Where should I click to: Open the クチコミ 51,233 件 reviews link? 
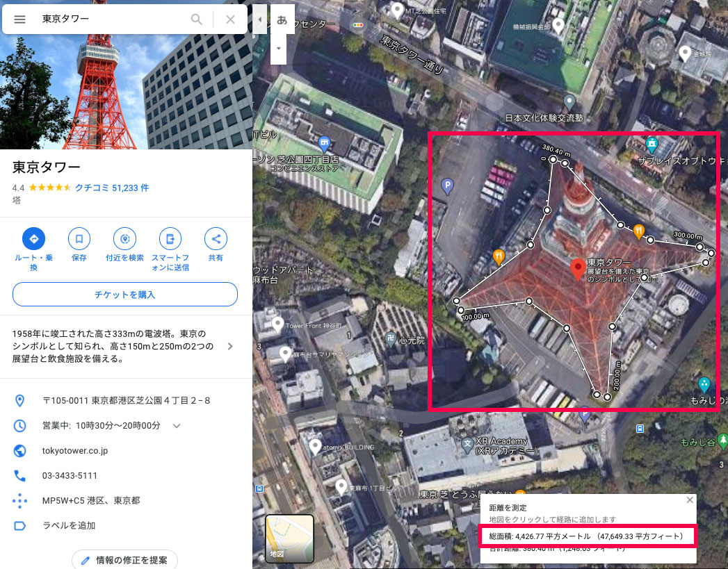pyautogui.click(x=112, y=188)
